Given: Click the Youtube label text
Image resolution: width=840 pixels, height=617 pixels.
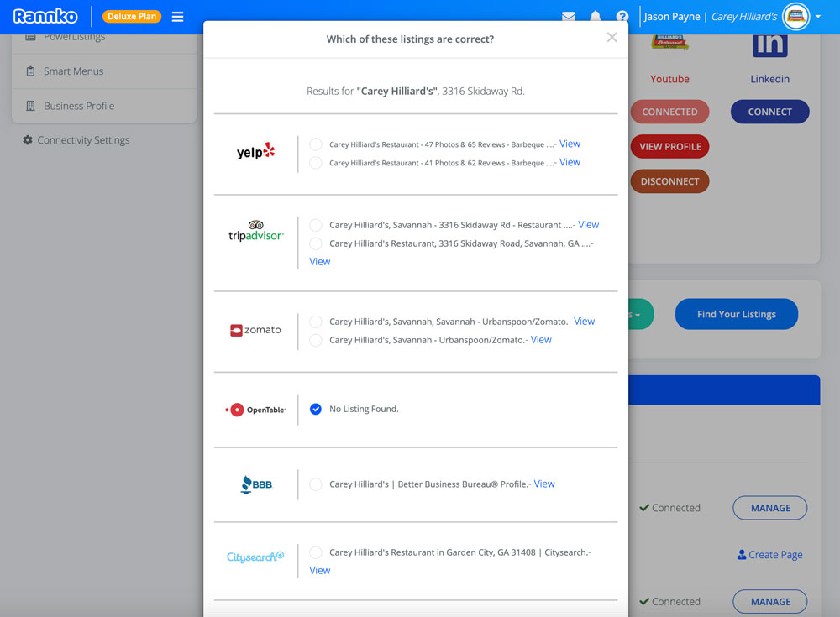Looking at the screenshot, I should [x=669, y=79].
